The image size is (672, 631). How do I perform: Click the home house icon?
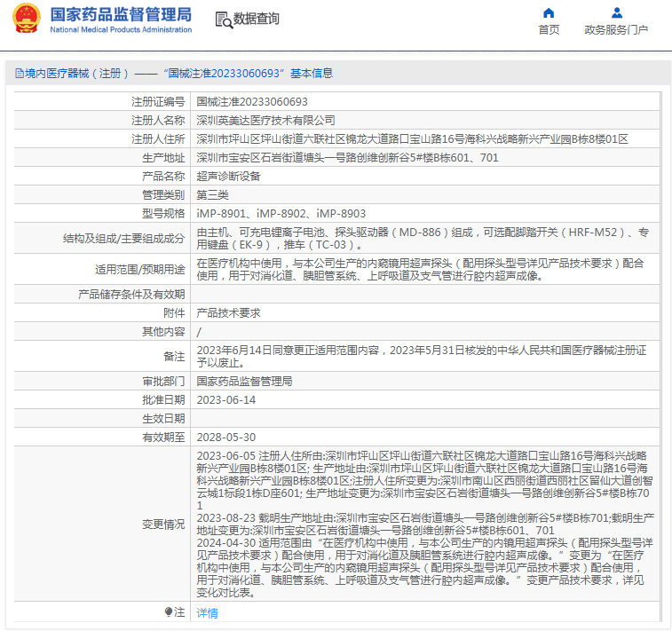click(548, 12)
